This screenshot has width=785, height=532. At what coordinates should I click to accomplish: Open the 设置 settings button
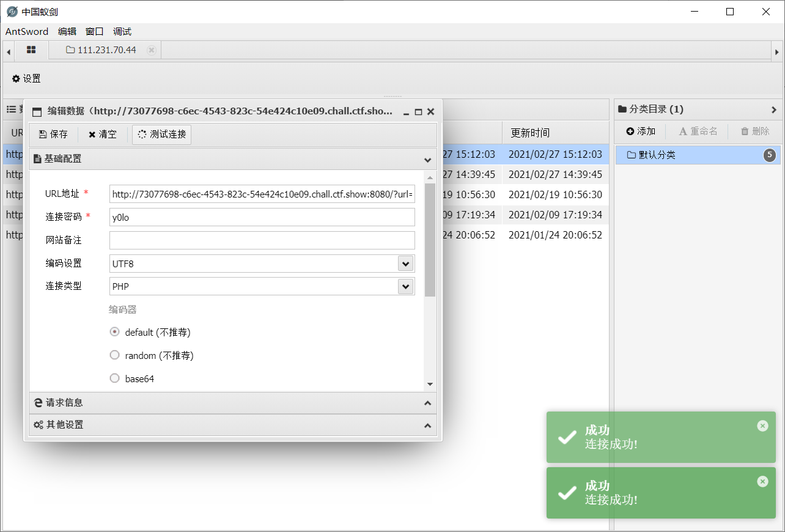(26, 78)
